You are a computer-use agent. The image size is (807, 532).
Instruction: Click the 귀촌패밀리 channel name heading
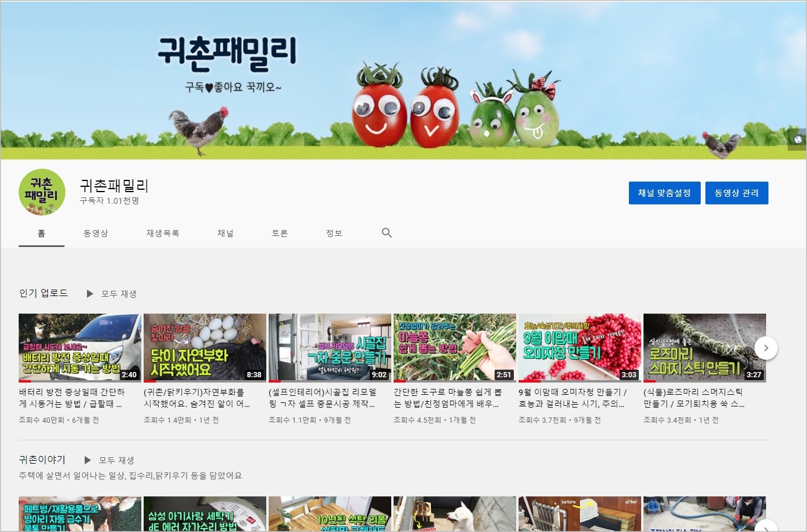pyautogui.click(x=114, y=186)
